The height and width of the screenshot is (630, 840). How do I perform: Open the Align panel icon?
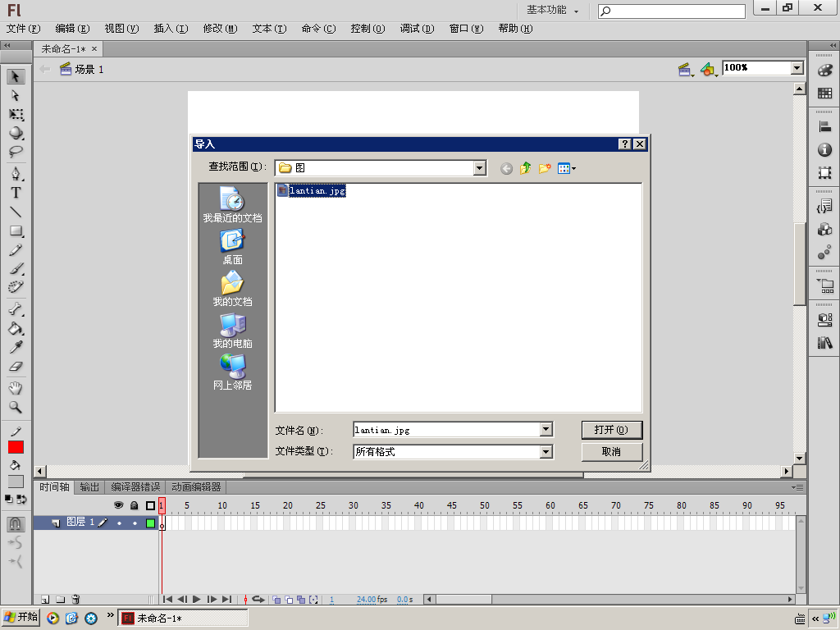tap(825, 126)
